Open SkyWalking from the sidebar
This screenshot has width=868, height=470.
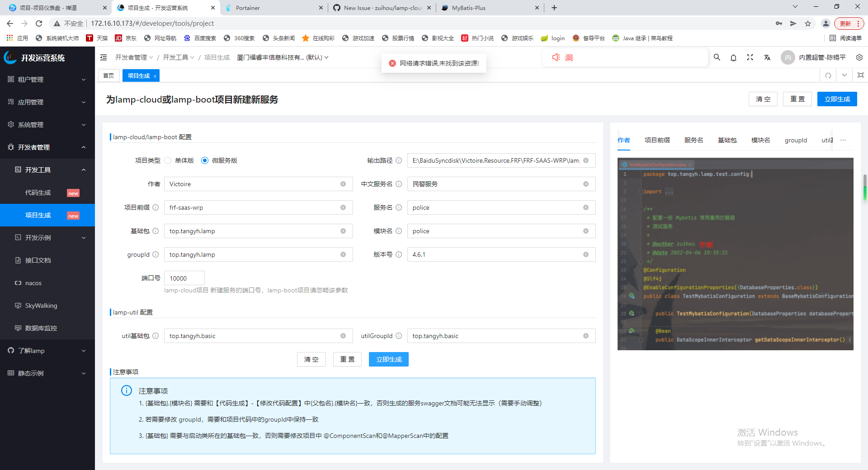point(42,305)
